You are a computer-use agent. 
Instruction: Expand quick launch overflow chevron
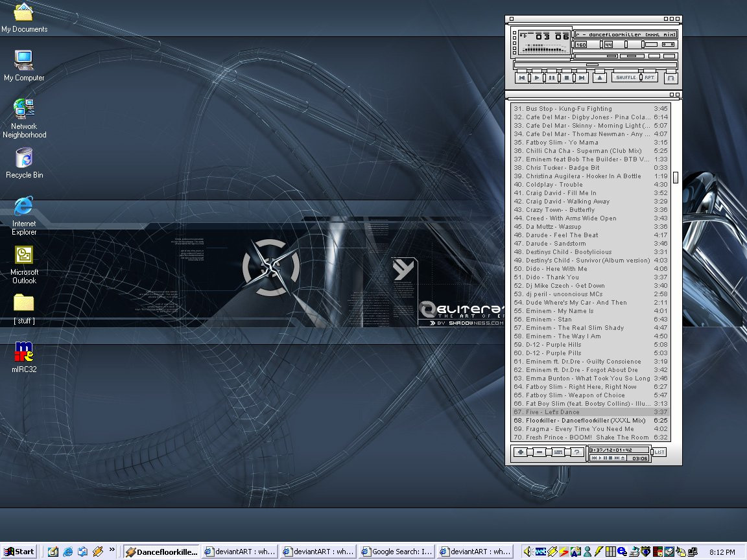(x=112, y=549)
